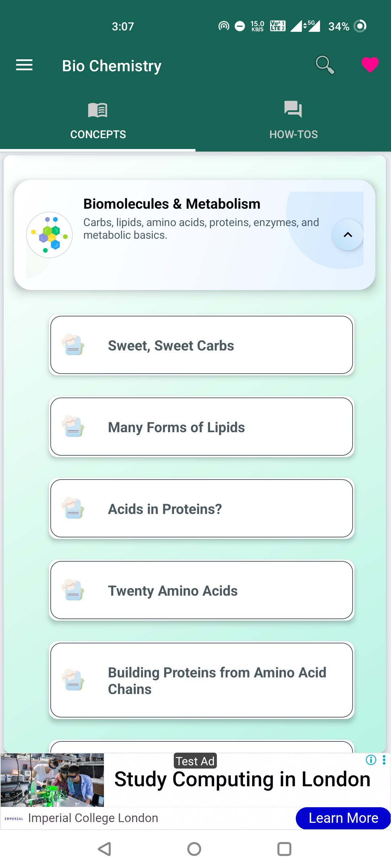The height and width of the screenshot is (868, 391).
Task: Open the ad options three-dot menu
Action: click(x=384, y=759)
